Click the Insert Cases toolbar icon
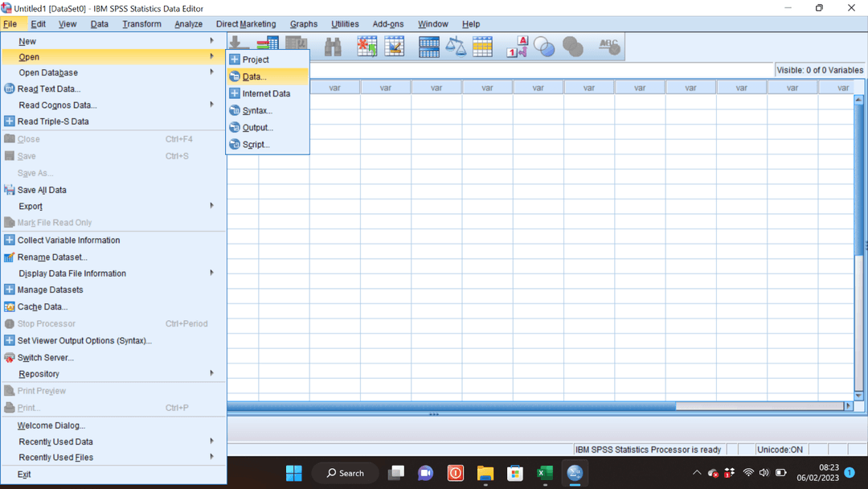The width and height of the screenshot is (868, 489). point(366,47)
